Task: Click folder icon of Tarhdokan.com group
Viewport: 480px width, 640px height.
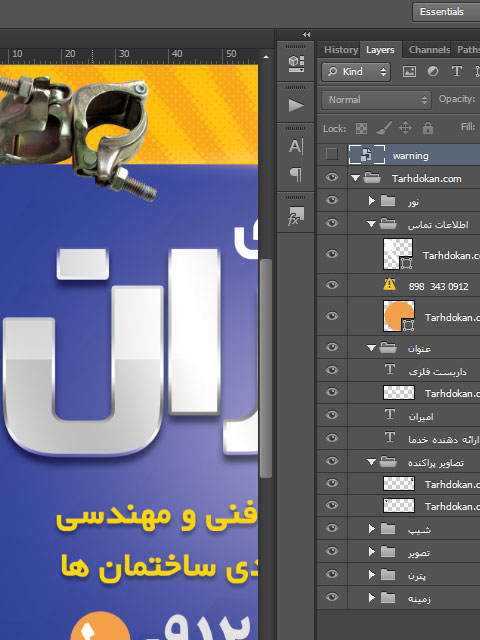Action: 372,178
